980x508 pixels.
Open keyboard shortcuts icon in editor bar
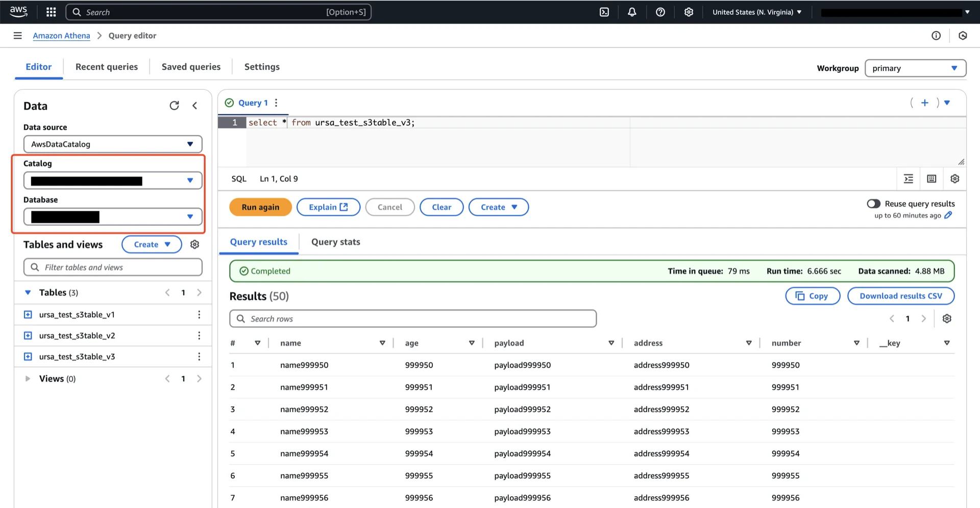(932, 179)
